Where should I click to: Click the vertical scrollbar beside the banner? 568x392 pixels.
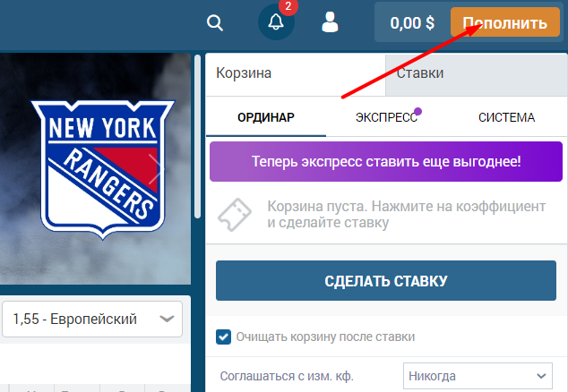point(197,136)
